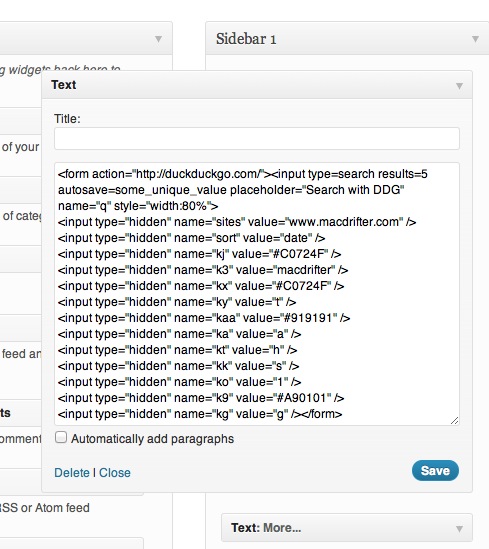Toggle the left panel header arrow
489x549 pixels.
pyautogui.click(x=158, y=39)
